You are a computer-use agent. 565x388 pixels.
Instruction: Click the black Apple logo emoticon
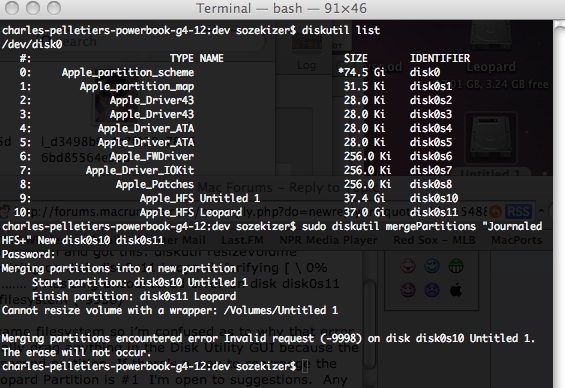click(456, 290)
